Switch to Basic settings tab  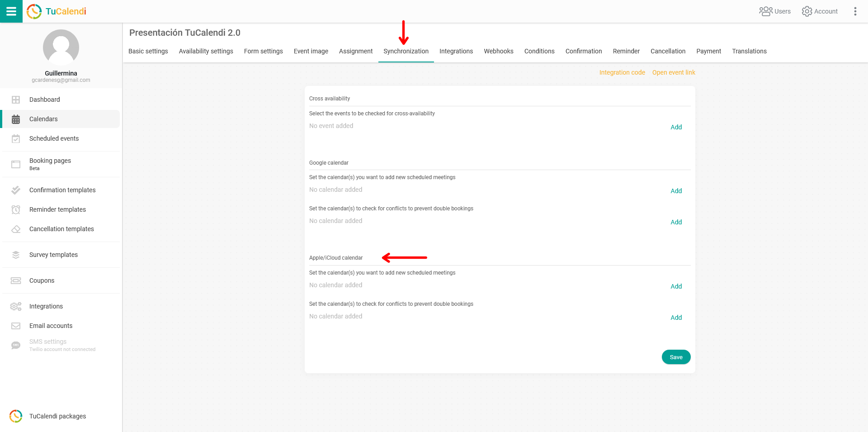coord(148,51)
